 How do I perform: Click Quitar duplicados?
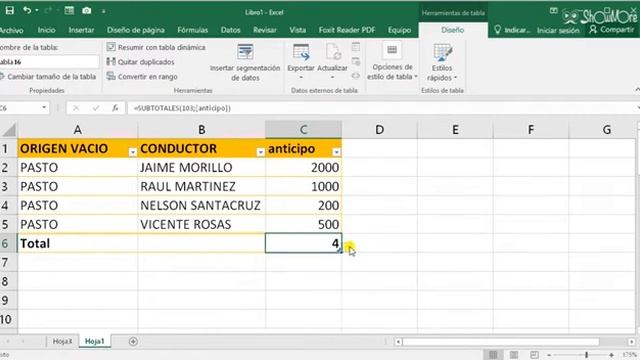point(140,62)
